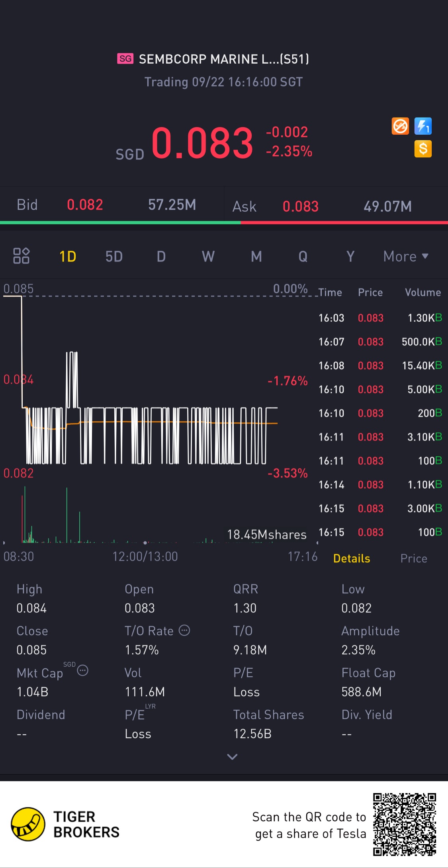Viewport: 448px width, 868px height.
Task: Select the 16:07 trade of 500.0K
Action: pos(380,342)
